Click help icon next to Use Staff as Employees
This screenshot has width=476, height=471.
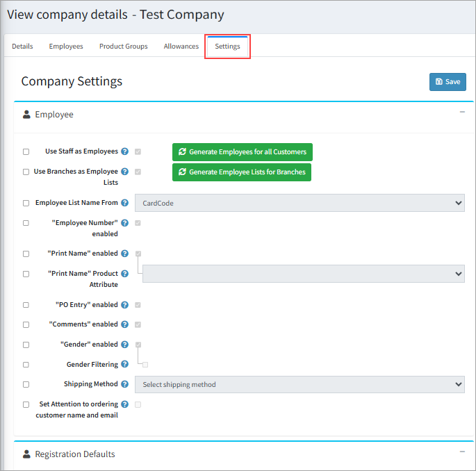[x=125, y=151]
